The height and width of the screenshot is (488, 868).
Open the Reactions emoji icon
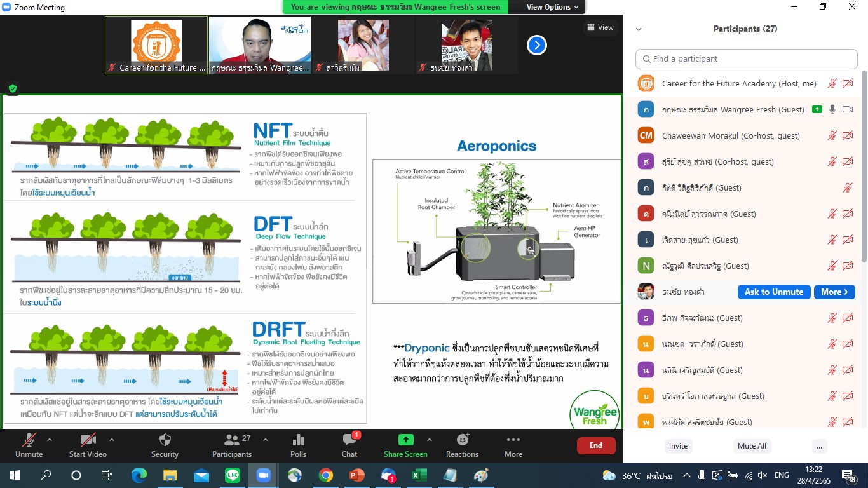tap(462, 440)
